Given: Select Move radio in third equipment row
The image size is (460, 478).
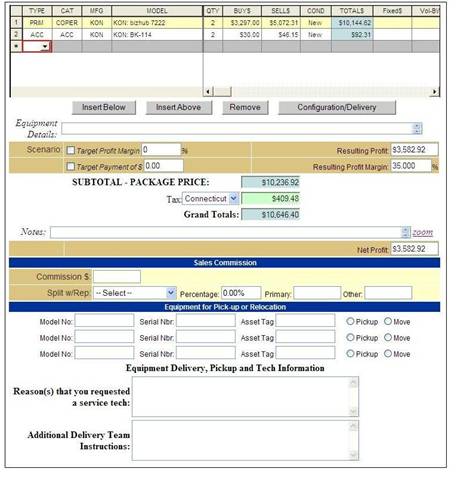Looking at the screenshot, I should coord(388,353).
